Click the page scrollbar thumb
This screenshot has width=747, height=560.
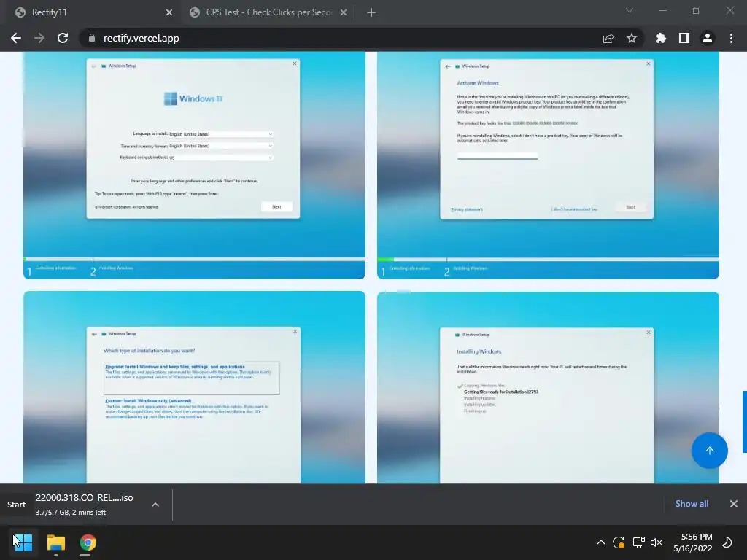[x=745, y=422]
